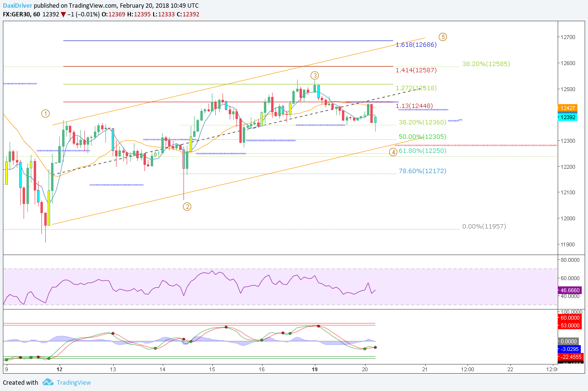The image size is (588, 391).
Task: Click the red 60.0000 oscillator level tag
Action: pyautogui.click(x=569, y=318)
